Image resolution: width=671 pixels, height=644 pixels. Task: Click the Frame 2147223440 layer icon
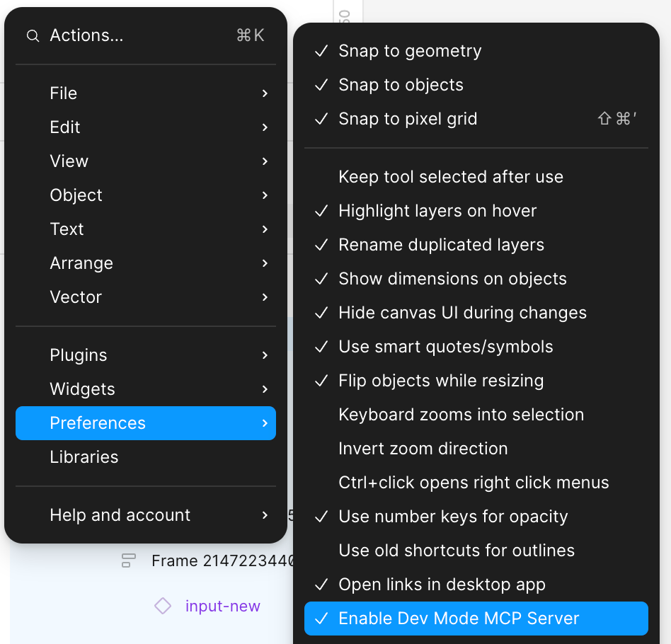click(128, 560)
